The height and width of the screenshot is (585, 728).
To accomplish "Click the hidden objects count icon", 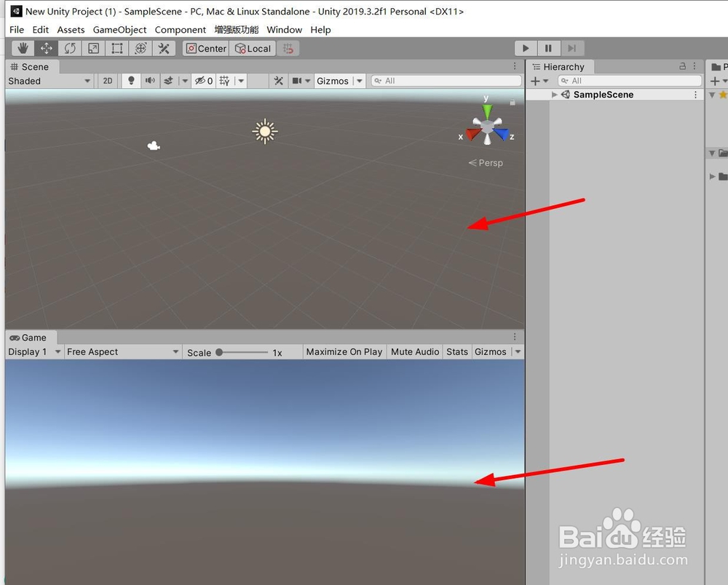I will [x=202, y=81].
